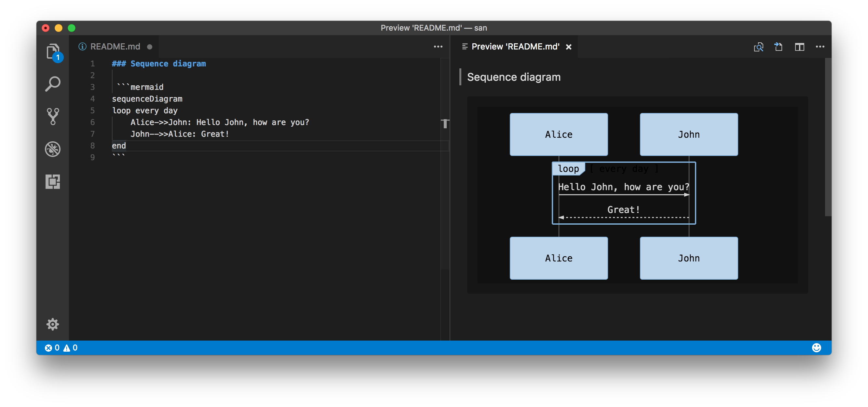Send feedback via the smiley icon
This screenshot has height=407, width=868.
click(817, 347)
